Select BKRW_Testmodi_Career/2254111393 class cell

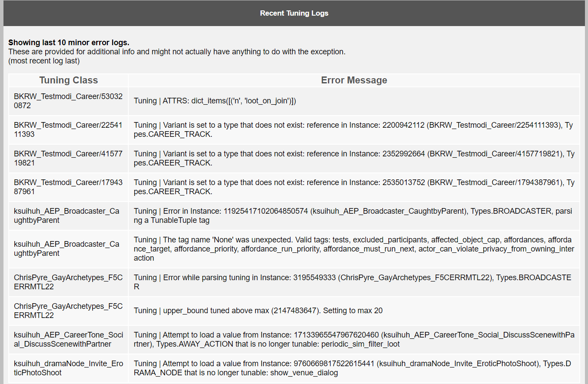click(x=69, y=130)
